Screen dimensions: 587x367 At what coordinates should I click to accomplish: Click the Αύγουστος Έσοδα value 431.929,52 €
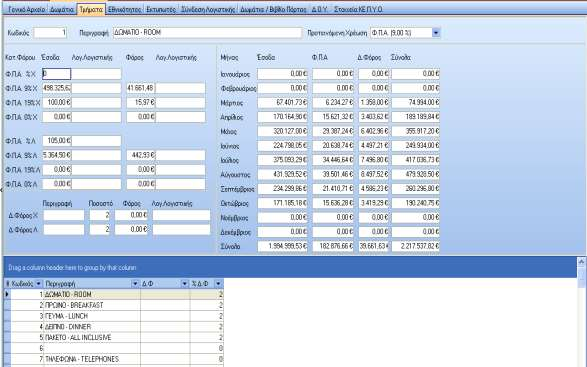coord(282,175)
